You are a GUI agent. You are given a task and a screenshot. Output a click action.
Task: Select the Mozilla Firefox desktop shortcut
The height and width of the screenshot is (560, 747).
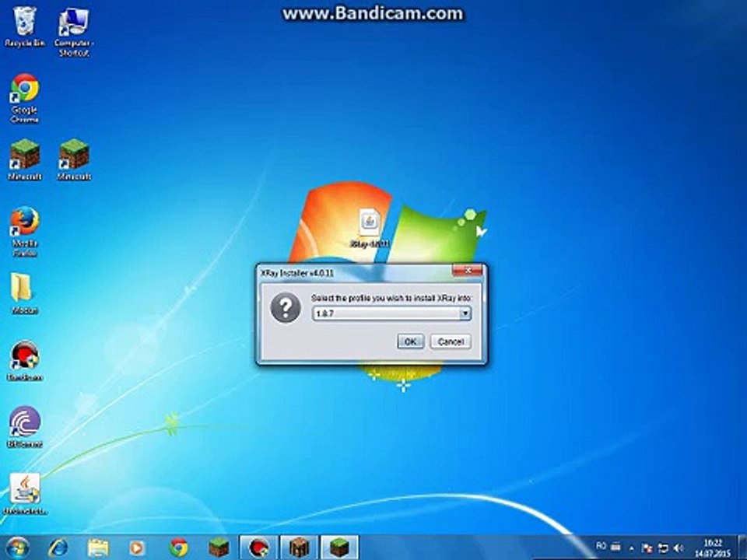(24, 232)
